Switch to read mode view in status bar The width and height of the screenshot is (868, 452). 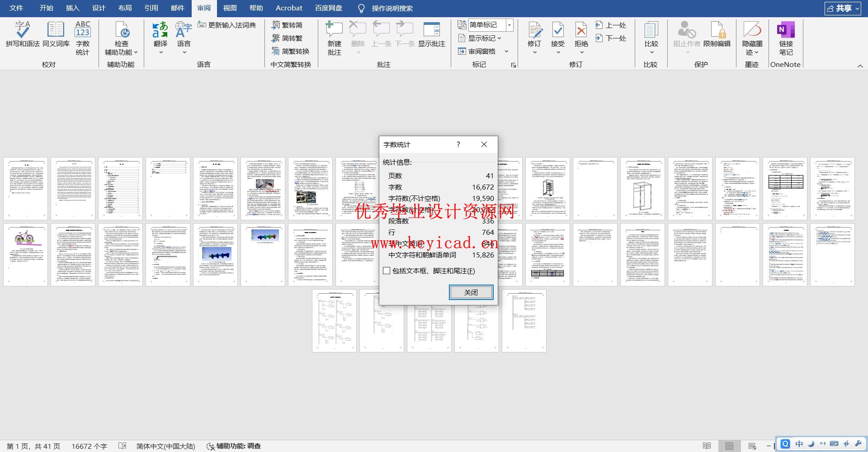point(707,446)
